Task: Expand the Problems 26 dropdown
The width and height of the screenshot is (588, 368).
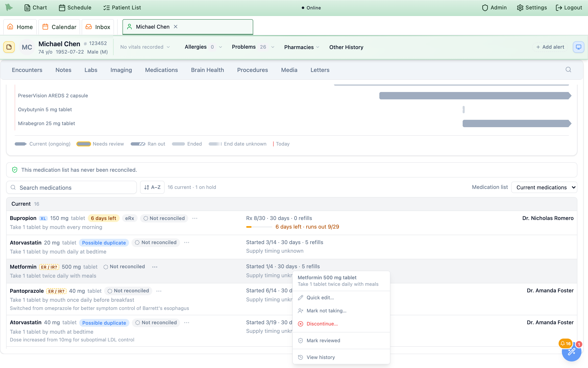Action: (x=253, y=47)
